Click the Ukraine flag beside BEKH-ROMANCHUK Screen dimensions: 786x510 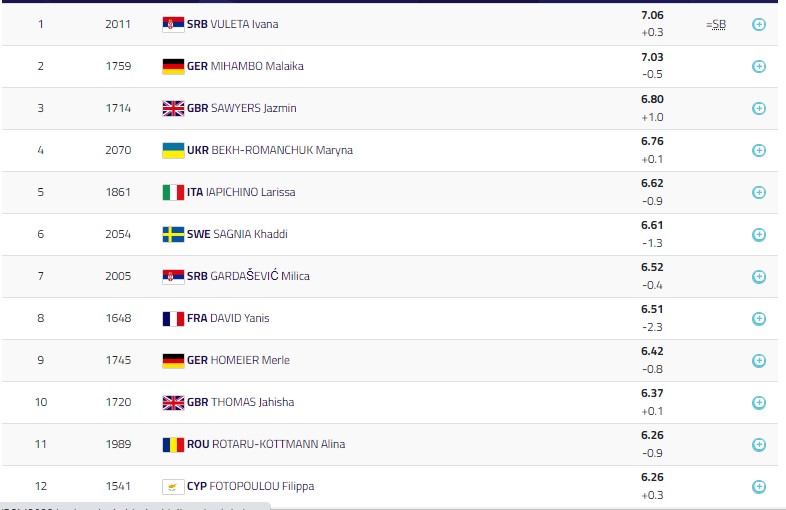[x=172, y=150]
